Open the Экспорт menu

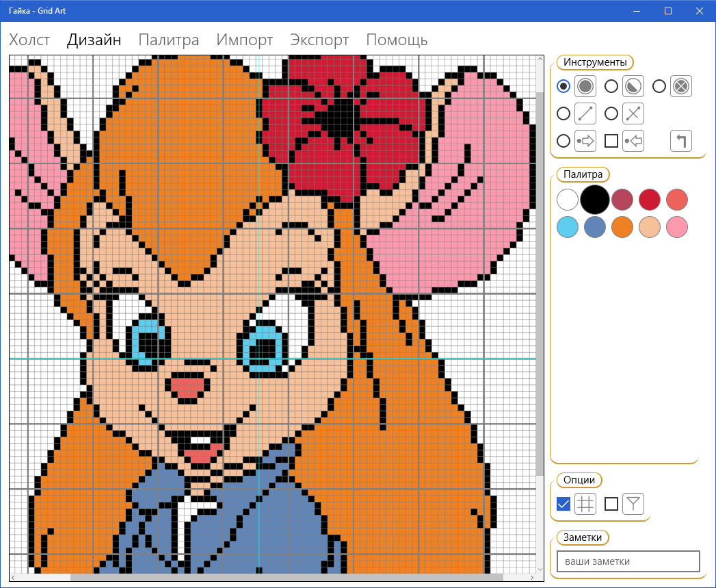(x=319, y=40)
